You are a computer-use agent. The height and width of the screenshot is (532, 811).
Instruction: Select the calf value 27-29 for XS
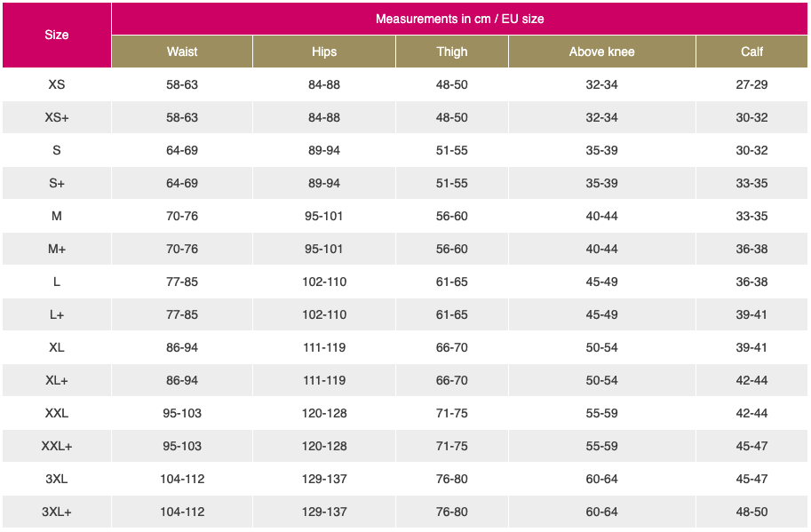pyautogui.click(x=751, y=84)
